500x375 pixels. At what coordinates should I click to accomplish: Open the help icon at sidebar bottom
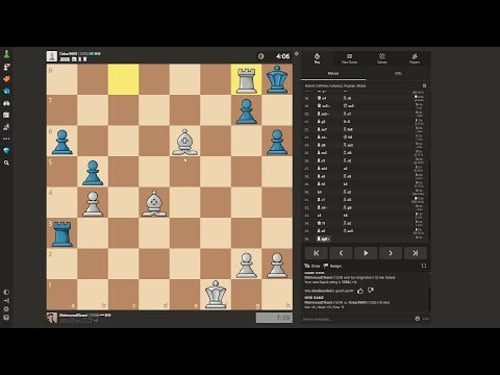click(x=6, y=317)
